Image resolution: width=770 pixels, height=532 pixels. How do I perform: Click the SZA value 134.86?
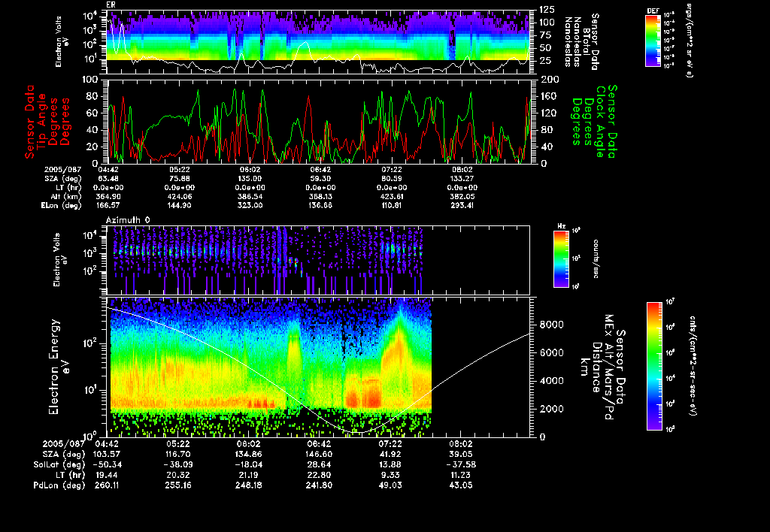[x=250, y=455]
